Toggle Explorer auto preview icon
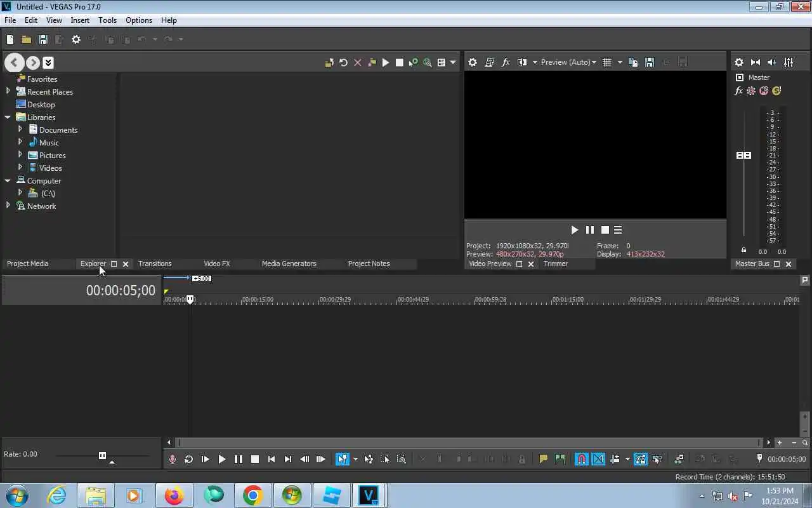This screenshot has height=508, width=812. coord(413,62)
